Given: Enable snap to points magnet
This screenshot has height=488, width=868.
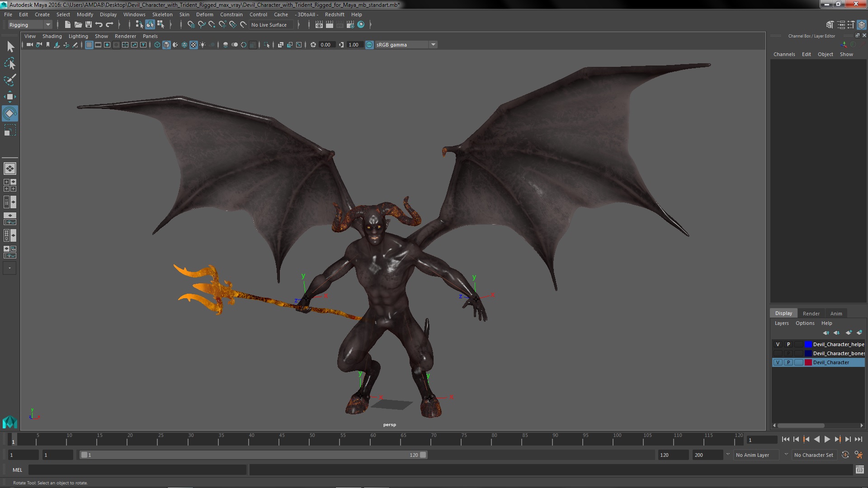Looking at the screenshot, I should coord(212,25).
